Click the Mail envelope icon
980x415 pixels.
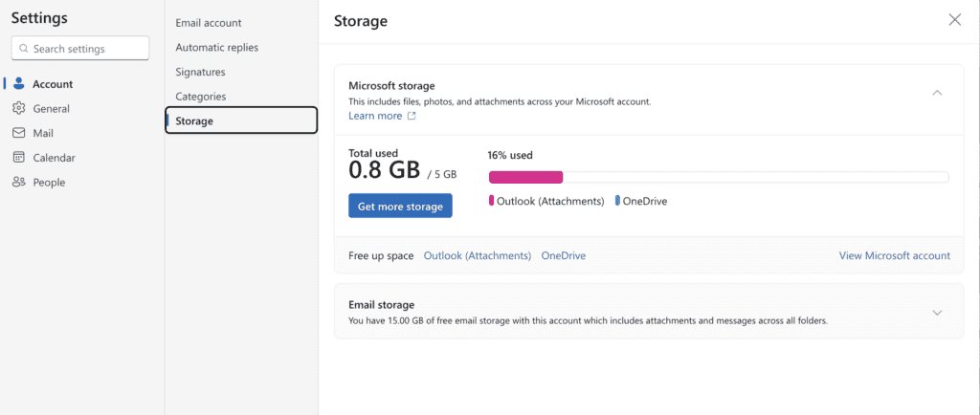tap(19, 133)
